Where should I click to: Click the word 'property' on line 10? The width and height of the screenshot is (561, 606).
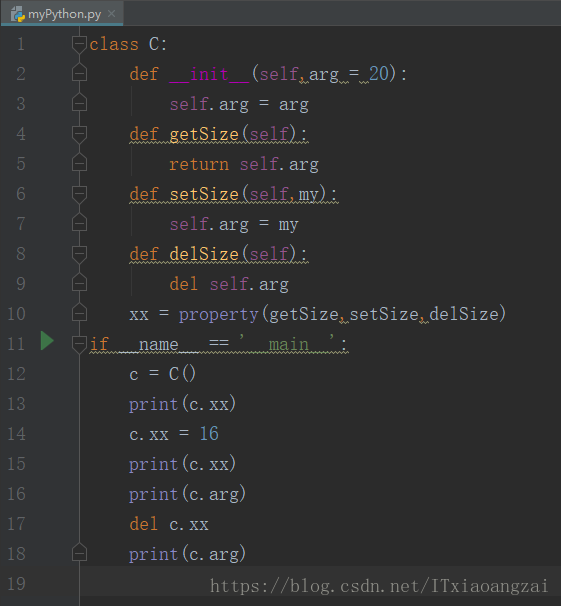click(x=219, y=315)
